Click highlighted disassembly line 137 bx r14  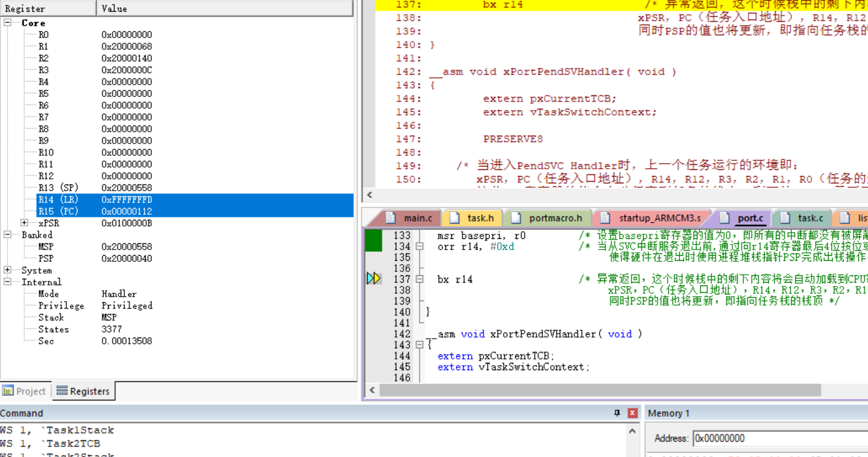click(621, 4)
